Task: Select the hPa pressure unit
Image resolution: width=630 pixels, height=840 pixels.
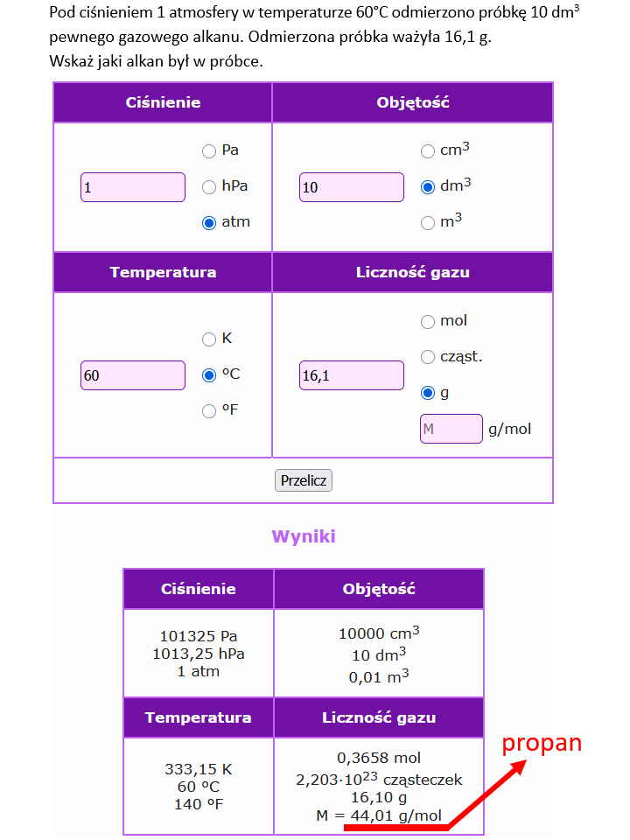Action: click(x=209, y=187)
